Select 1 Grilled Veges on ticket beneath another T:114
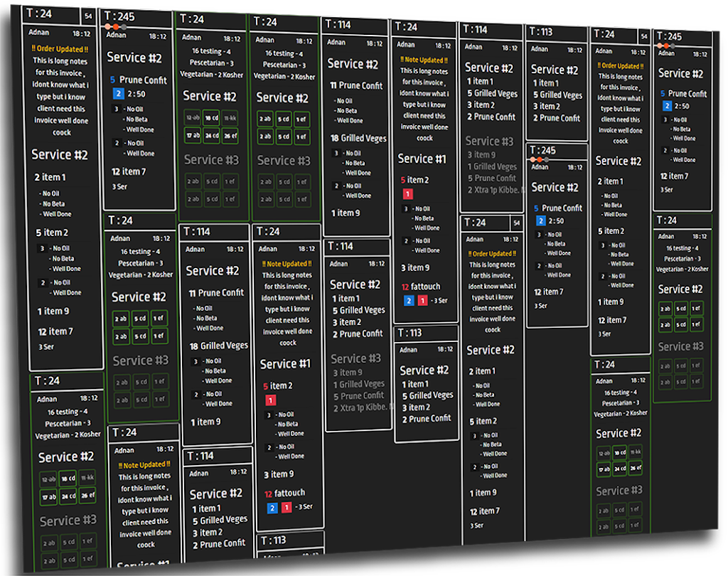Image resolution: width=728 pixels, height=576 pixels. [x=358, y=384]
